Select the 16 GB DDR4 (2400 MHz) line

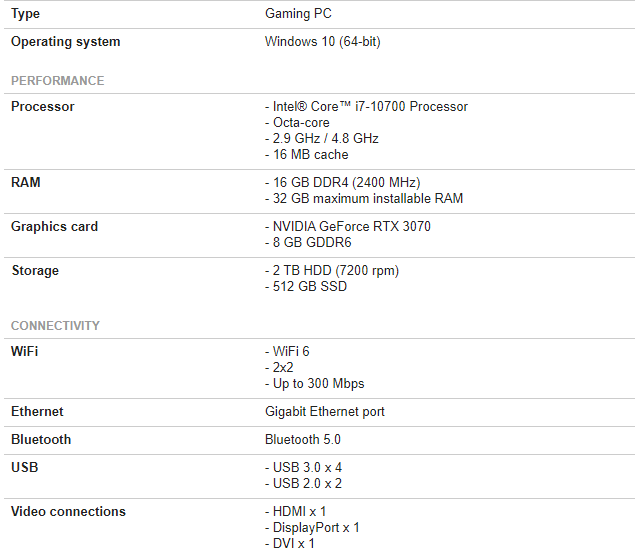coord(343,182)
